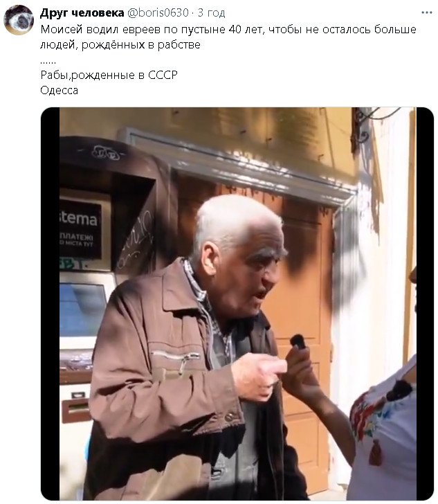Click the @boris0630 handle
The width and height of the screenshot is (438, 504).
158,12
